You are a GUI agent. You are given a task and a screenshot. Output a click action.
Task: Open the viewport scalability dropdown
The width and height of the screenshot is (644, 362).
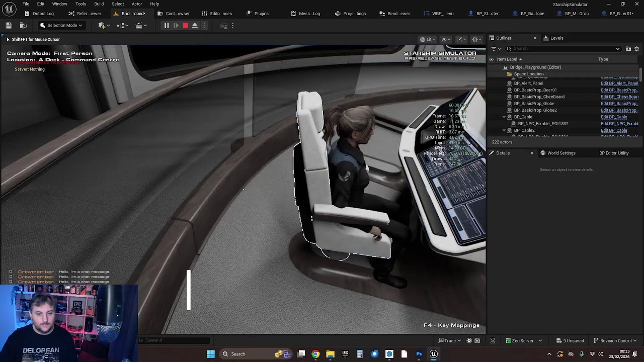tap(460, 39)
